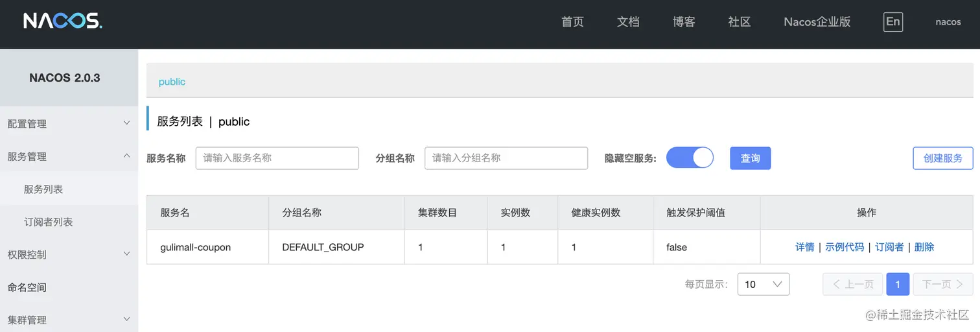This screenshot has height=332, width=980.
Task: Click the 查询 search button
Action: 750,158
